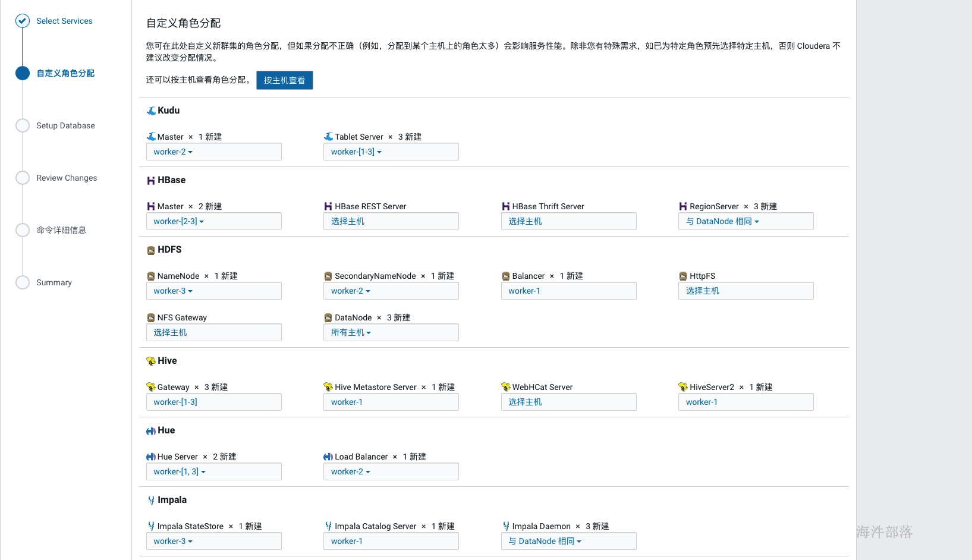Click the Hue service header icon
Image resolution: width=972 pixels, height=560 pixels.
pyautogui.click(x=151, y=430)
